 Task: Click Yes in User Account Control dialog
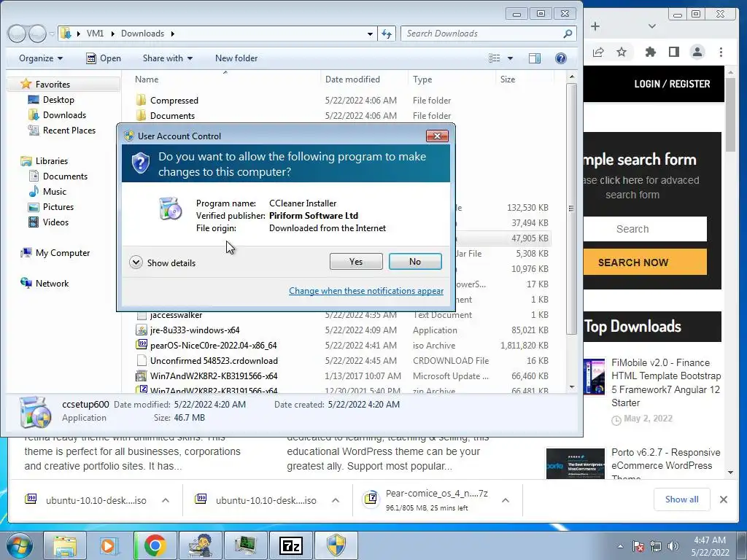pos(356,262)
